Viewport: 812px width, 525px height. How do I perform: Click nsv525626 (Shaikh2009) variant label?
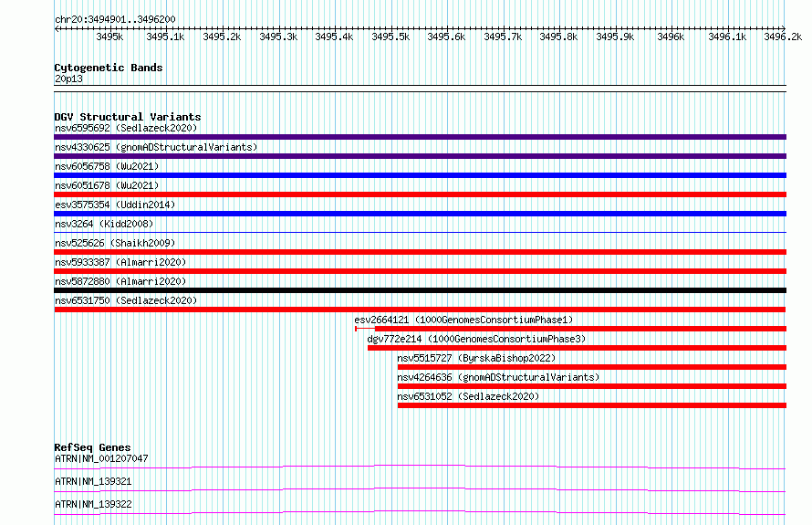pyautogui.click(x=115, y=243)
